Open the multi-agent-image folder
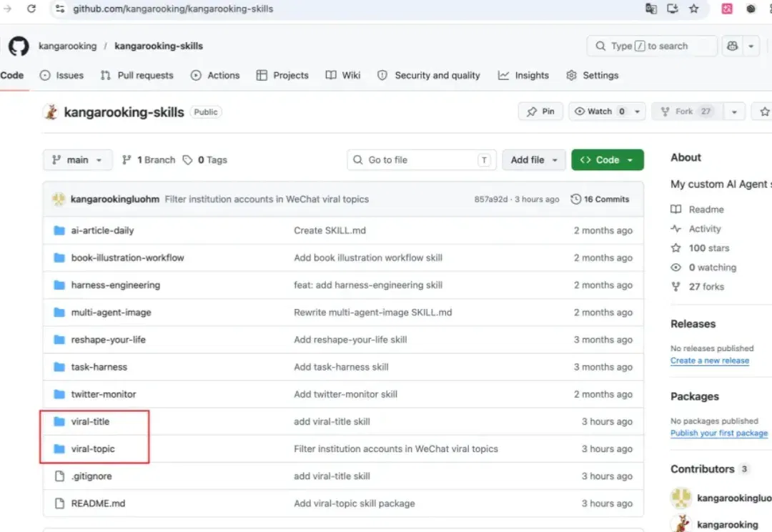The image size is (772, 532). click(x=112, y=312)
